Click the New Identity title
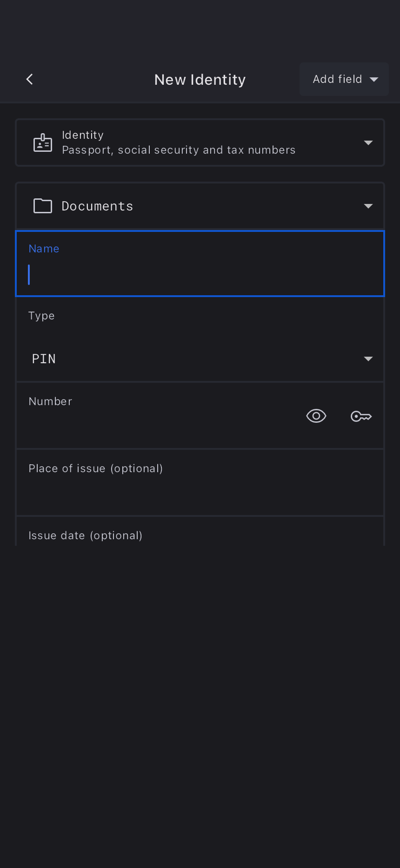Image resolution: width=400 pixels, height=868 pixels. (x=200, y=80)
